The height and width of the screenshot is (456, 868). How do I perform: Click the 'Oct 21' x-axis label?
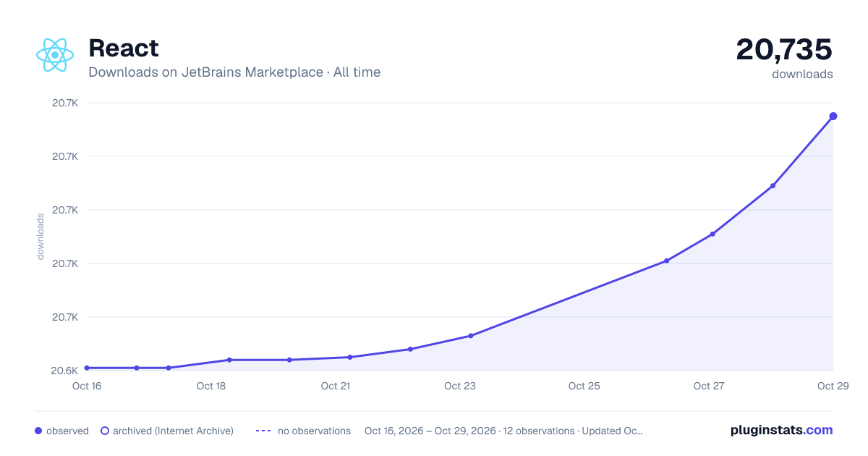[336, 386]
